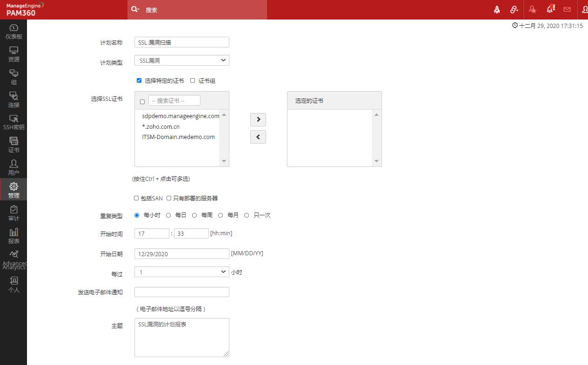
Task: Open the 每过 hours interval dropdown
Action: (x=181, y=272)
